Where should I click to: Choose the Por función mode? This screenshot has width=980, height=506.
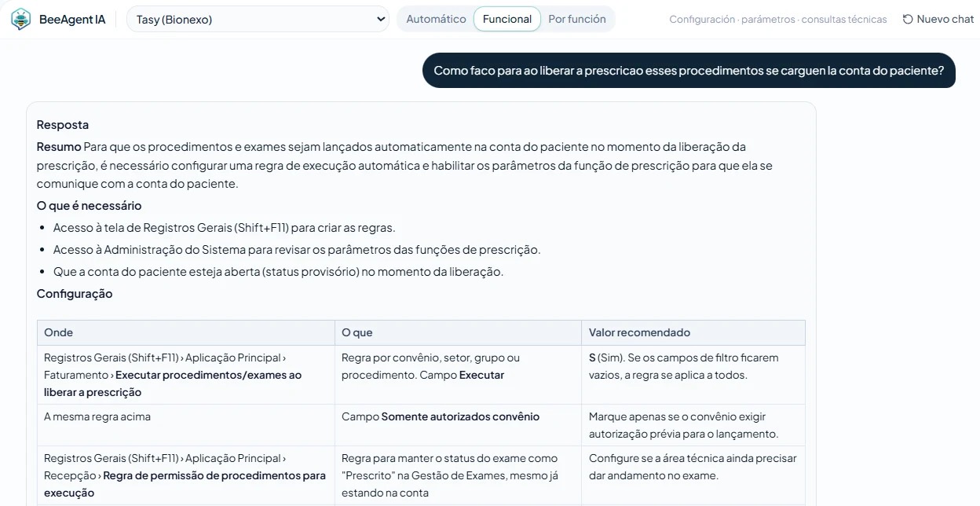pos(577,19)
